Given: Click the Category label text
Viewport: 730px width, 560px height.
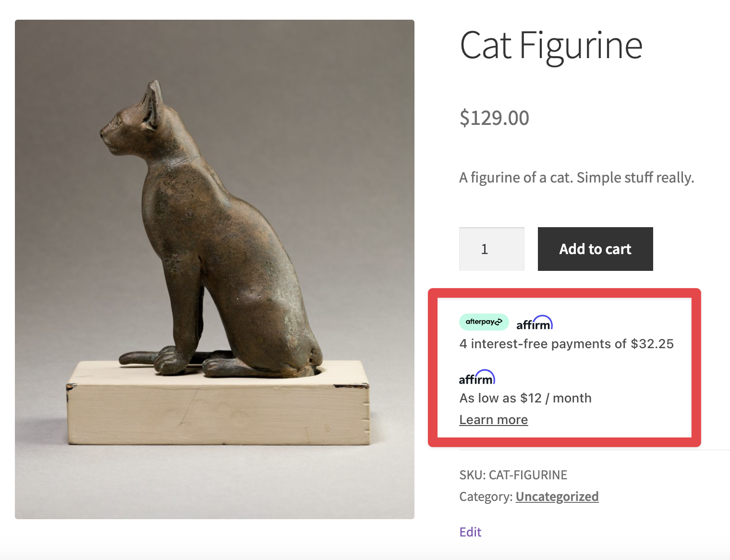Looking at the screenshot, I should (486, 496).
